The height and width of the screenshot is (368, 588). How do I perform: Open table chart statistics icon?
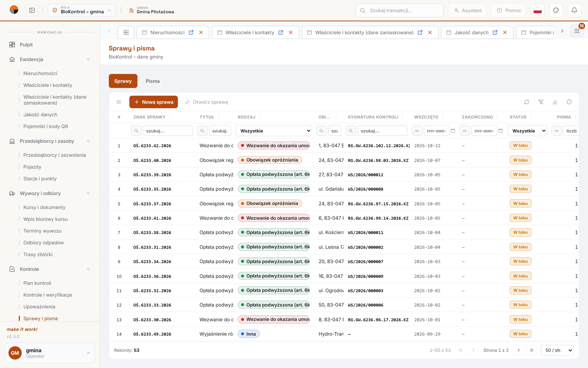555,102
